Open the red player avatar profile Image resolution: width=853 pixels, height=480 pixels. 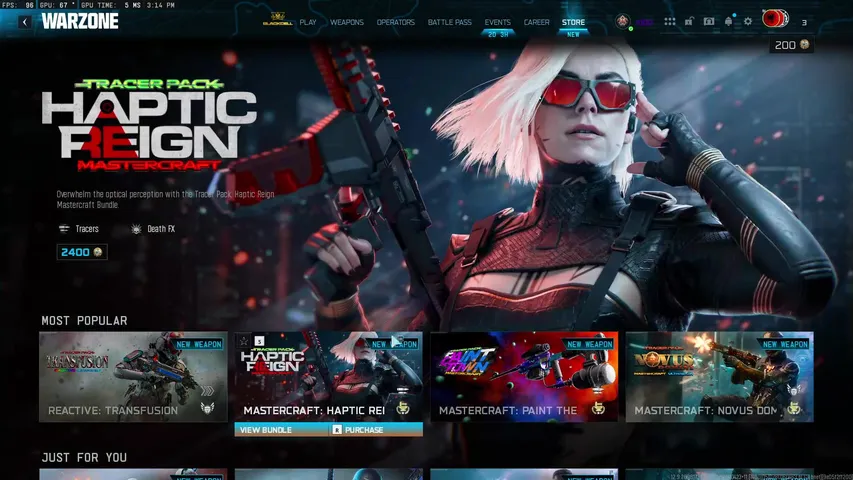775,19
